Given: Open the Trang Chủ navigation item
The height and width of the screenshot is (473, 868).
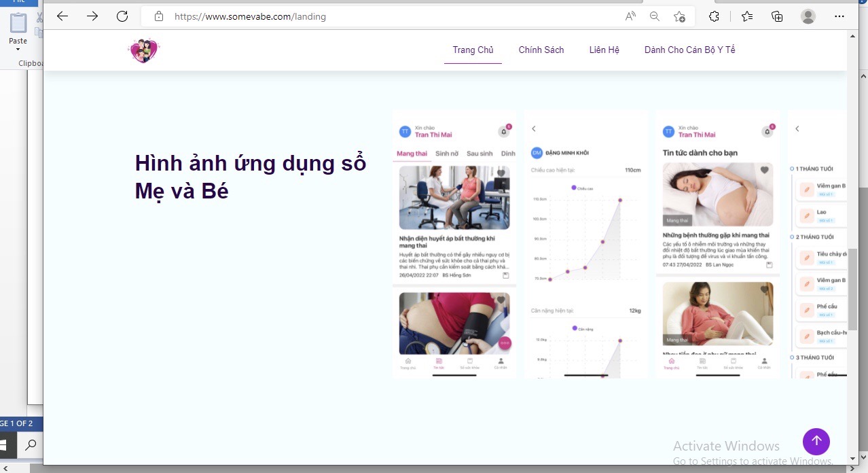Looking at the screenshot, I should (x=473, y=50).
